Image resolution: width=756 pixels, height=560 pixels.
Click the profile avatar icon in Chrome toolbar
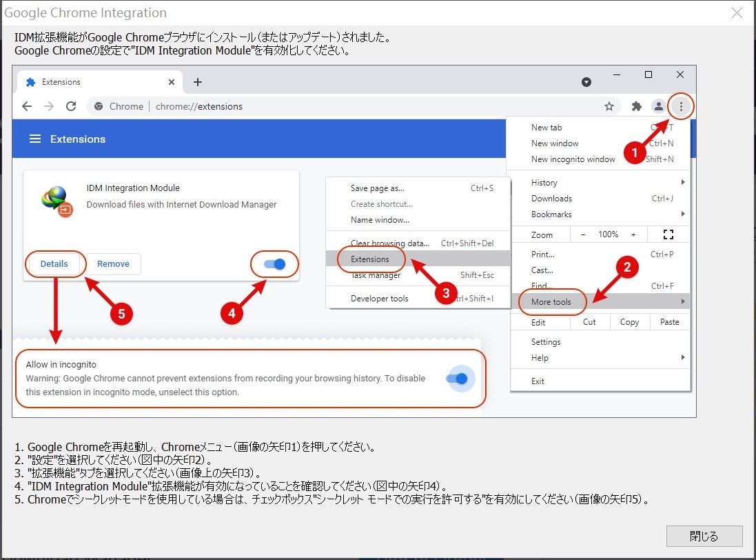click(658, 106)
